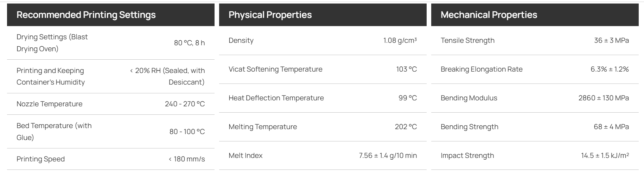This screenshot has height=173, width=644.
Task: Click the Printing Speed row label
Action: click(40, 159)
